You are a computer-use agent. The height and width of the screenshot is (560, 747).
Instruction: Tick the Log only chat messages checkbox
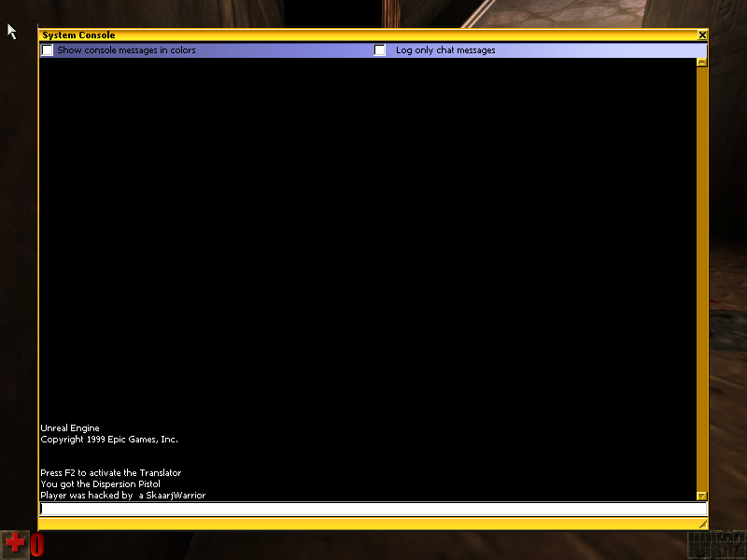tap(379, 50)
